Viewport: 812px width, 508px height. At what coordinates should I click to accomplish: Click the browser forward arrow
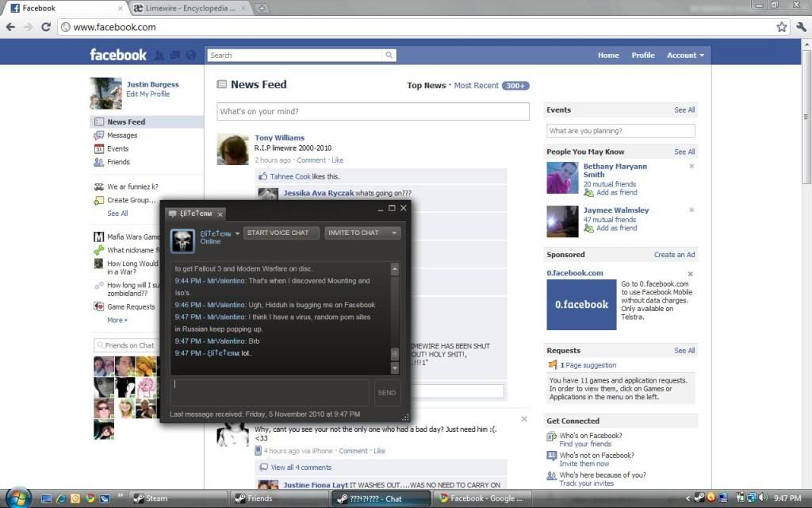(28, 27)
